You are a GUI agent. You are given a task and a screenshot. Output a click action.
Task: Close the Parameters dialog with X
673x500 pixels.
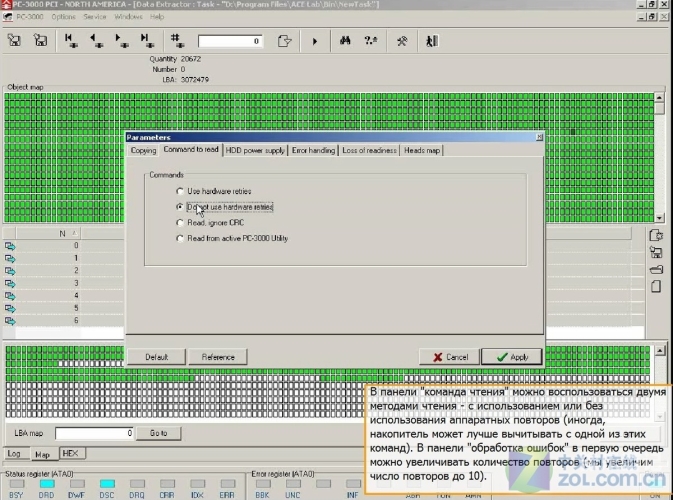click(x=539, y=137)
